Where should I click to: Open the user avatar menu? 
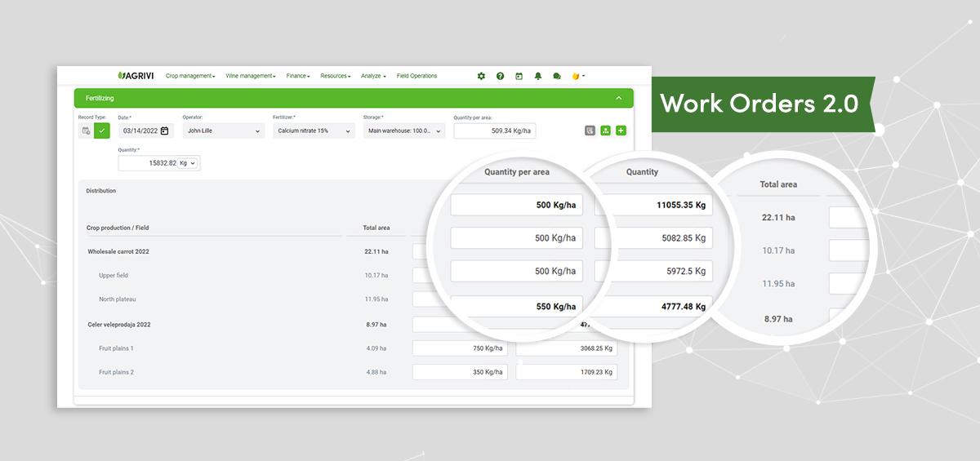[x=578, y=76]
